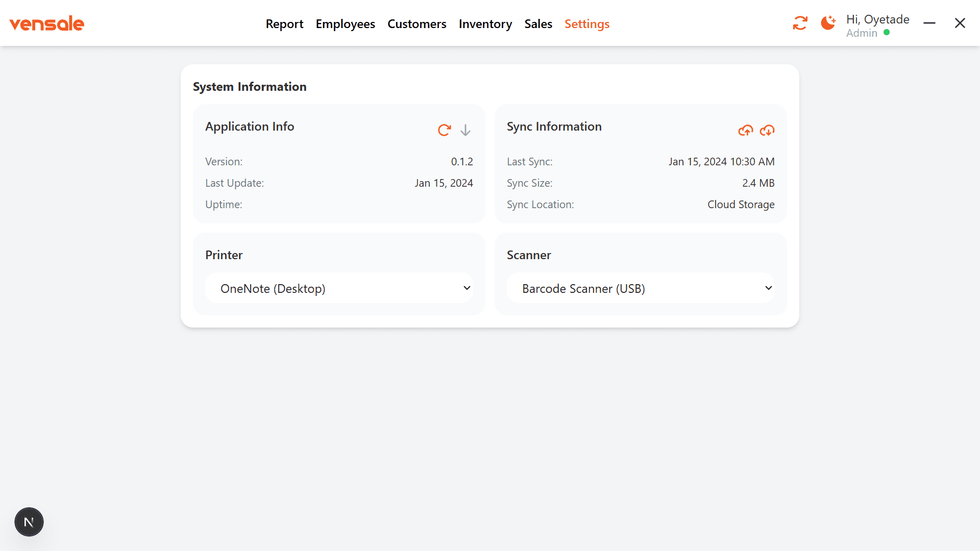
Task: Click the version value 0.1.2
Action: point(462,162)
